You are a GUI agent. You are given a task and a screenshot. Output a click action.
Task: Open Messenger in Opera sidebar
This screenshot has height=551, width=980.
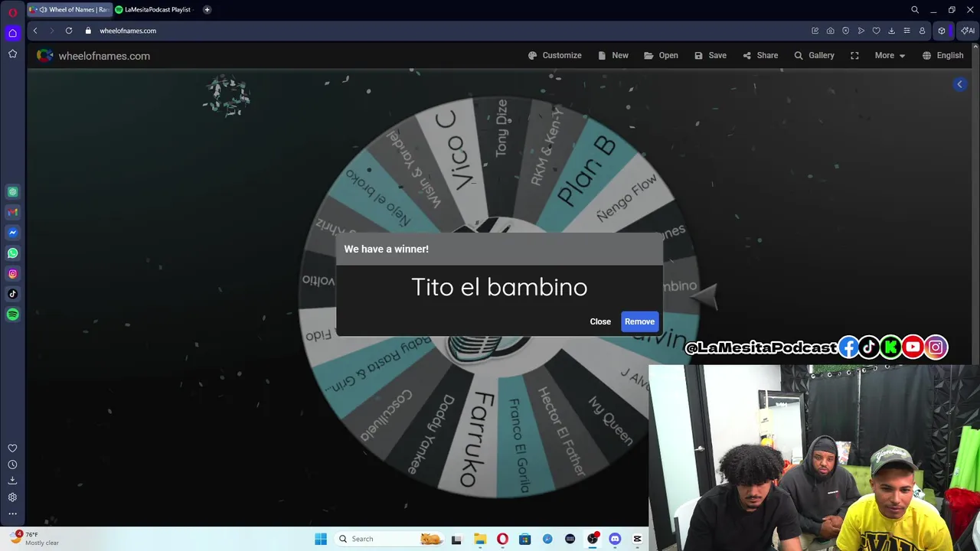(x=12, y=233)
